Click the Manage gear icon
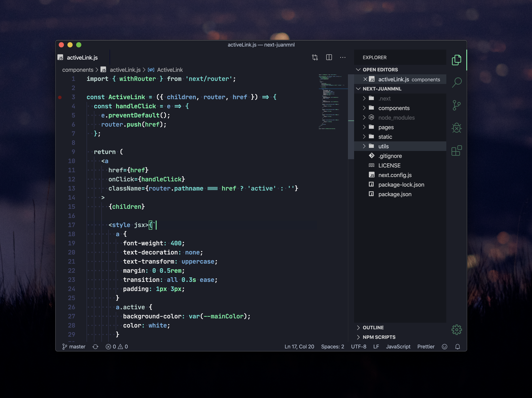 coord(456,330)
